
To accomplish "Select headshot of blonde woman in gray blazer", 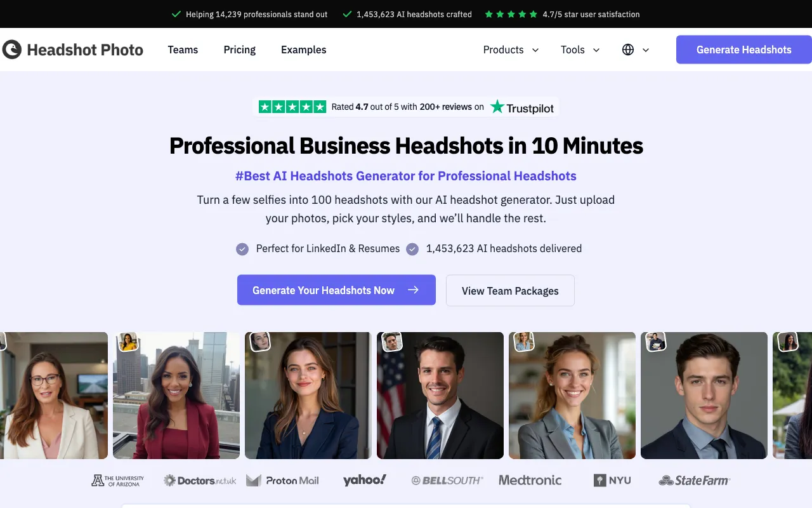I will pyautogui.click(x=572, y=396).
